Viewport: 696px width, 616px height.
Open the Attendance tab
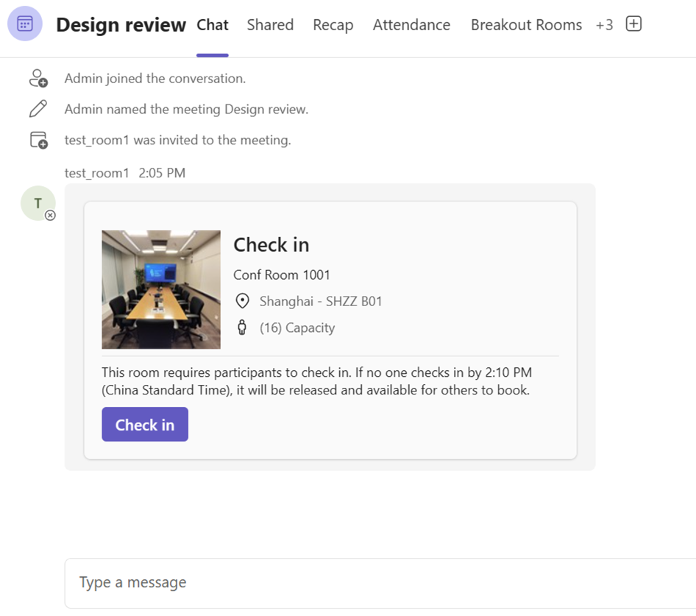coord(411,25)
